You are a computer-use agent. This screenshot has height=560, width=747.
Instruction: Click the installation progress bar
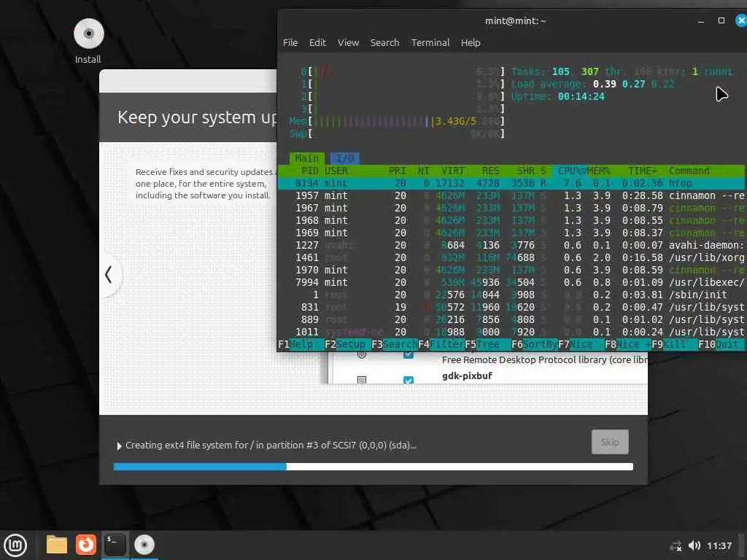[373, 467]
